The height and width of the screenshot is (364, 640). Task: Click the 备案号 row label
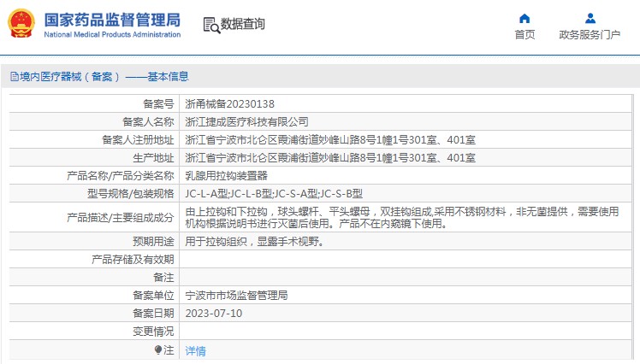(158, 104)
